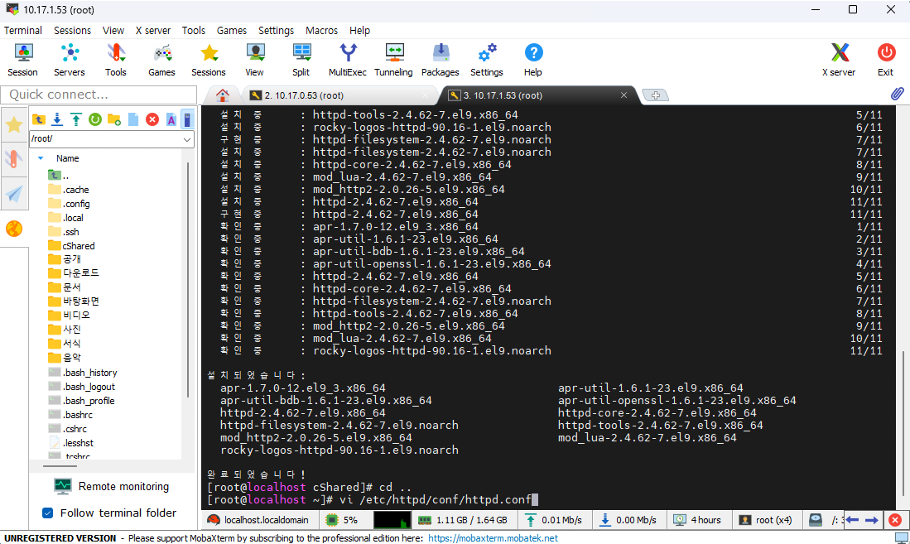This screenshot has height=544, width=910.
Task: Click the status bar right arrow
Action: tap(872, 520)
